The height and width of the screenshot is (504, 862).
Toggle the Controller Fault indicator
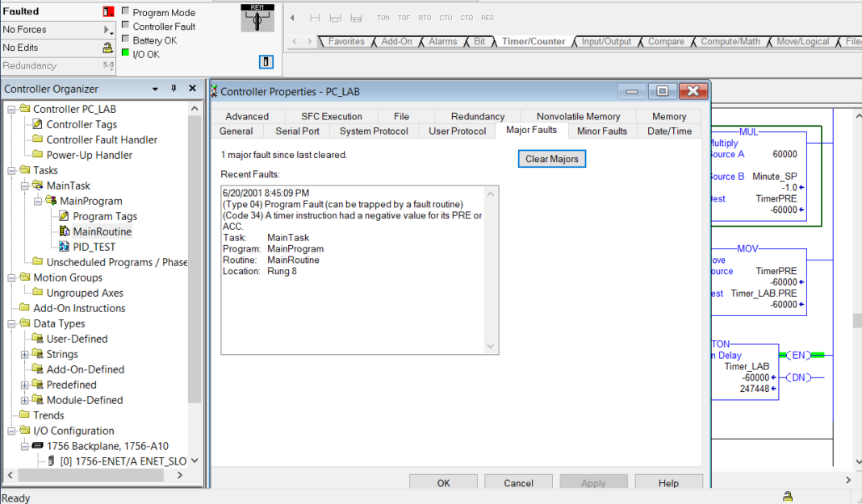pos(125,24)
